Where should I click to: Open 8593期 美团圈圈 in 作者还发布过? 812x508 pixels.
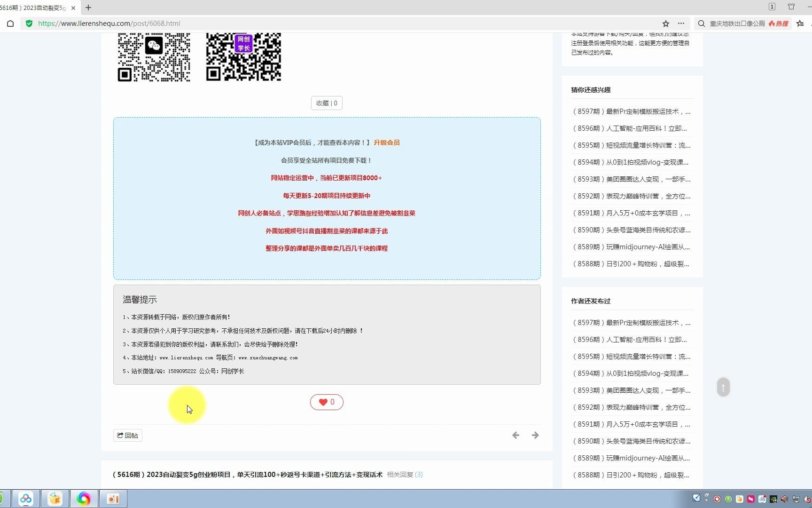tap(632, 390)
